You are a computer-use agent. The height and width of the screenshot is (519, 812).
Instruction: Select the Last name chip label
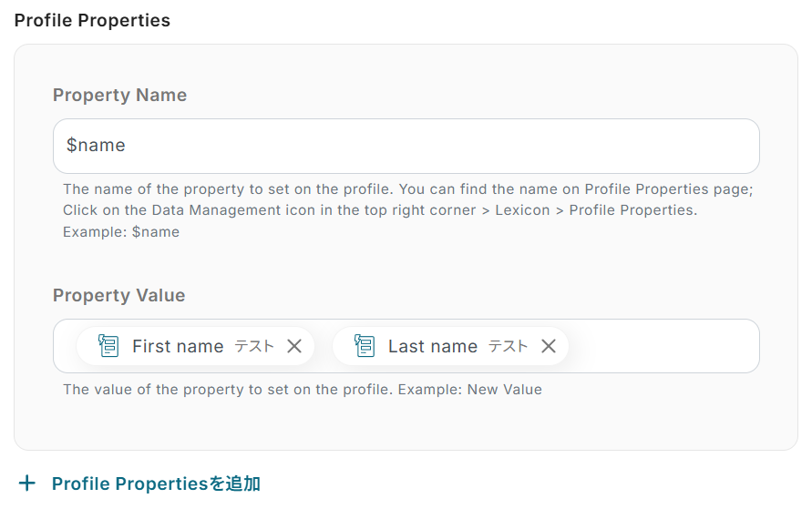[433, 346]
